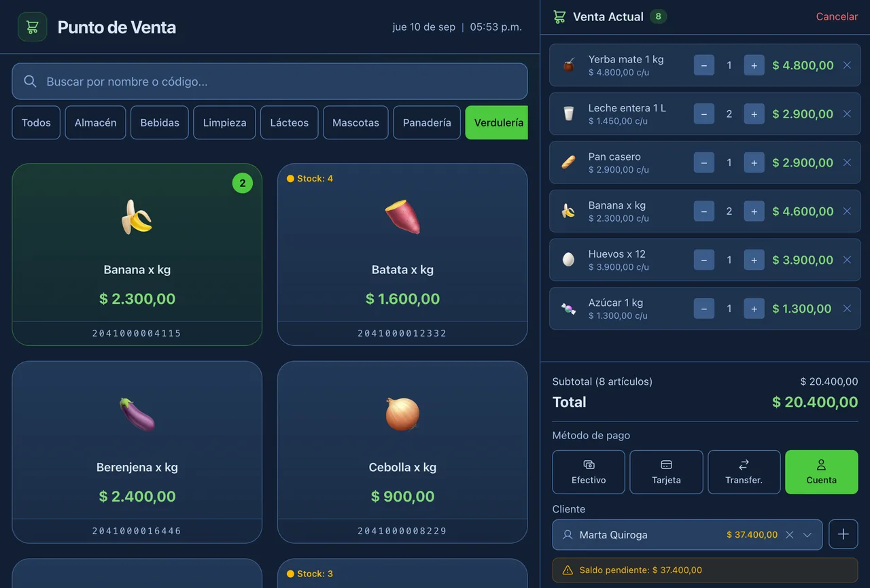
Task: Click the Stock: 4 label on Batata
Action: [x=310, y=179]
